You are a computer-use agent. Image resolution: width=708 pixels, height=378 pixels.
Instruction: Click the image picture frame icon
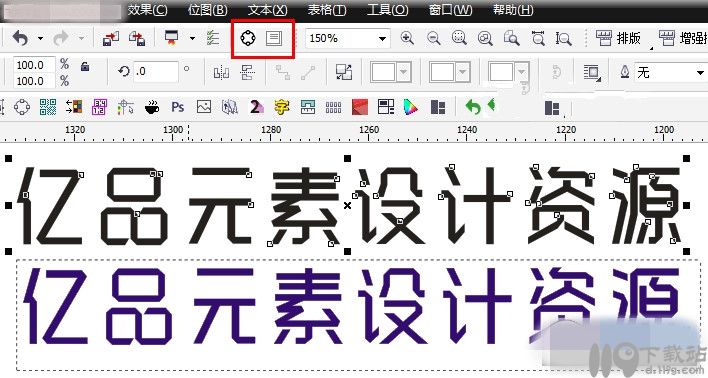(204, 107)
